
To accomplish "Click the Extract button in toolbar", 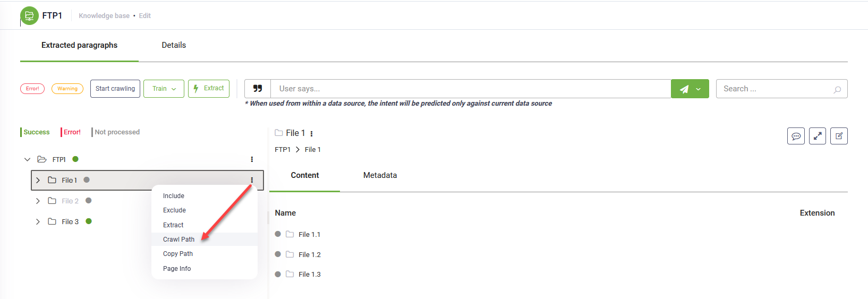I will tap(209, 89).
